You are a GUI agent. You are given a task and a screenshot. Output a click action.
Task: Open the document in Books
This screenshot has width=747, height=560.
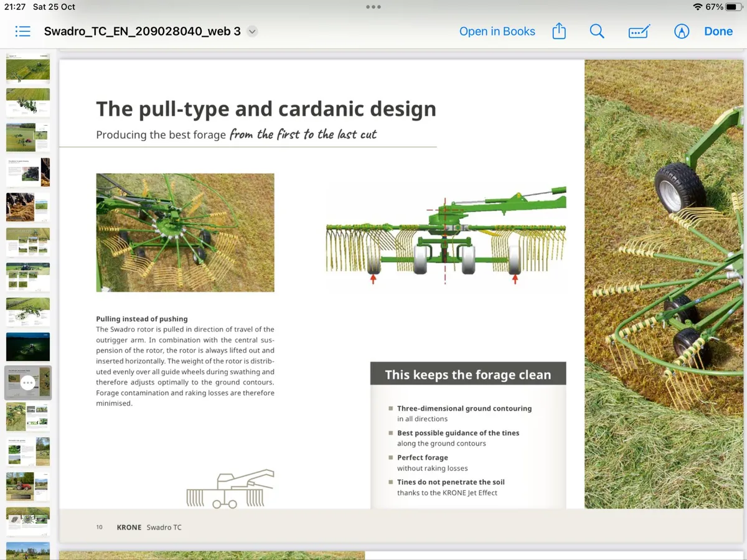497,31
